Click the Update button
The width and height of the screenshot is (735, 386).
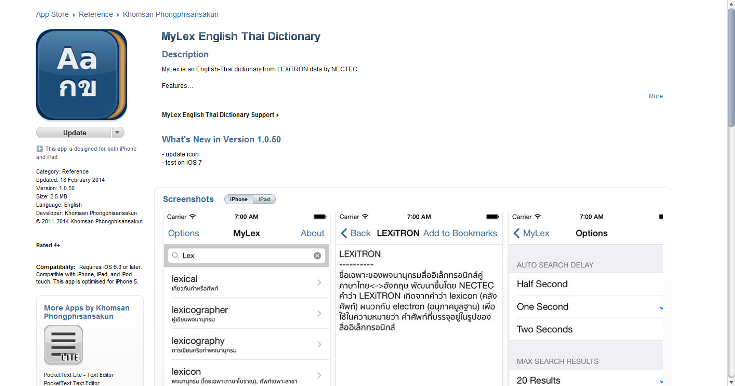[x=74, y=133]
